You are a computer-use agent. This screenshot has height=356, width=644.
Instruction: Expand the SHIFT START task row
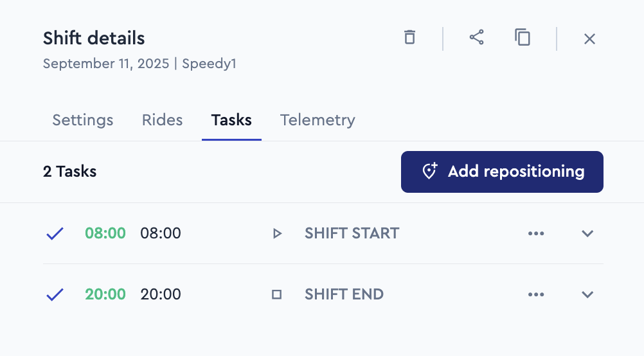pos(587,234)
